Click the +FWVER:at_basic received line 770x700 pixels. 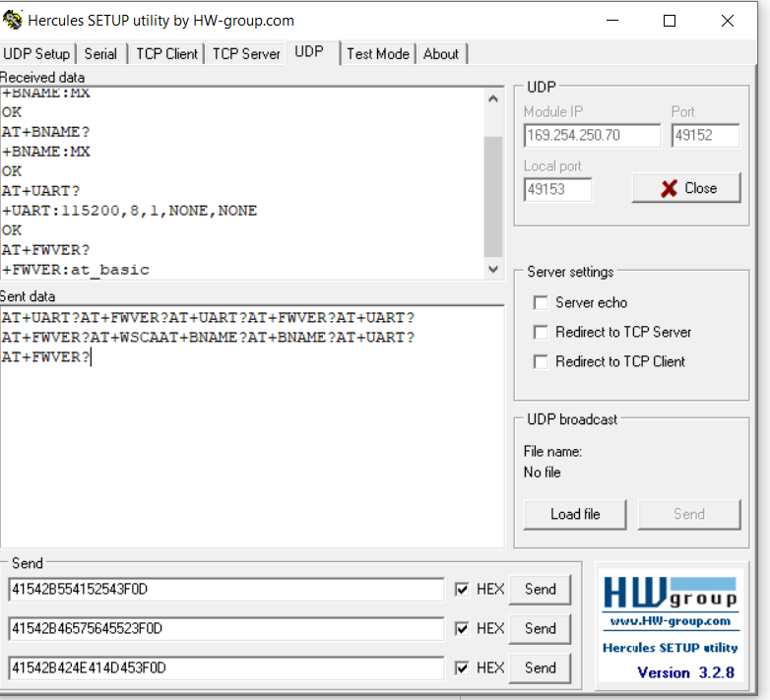(x=76, y=270)
